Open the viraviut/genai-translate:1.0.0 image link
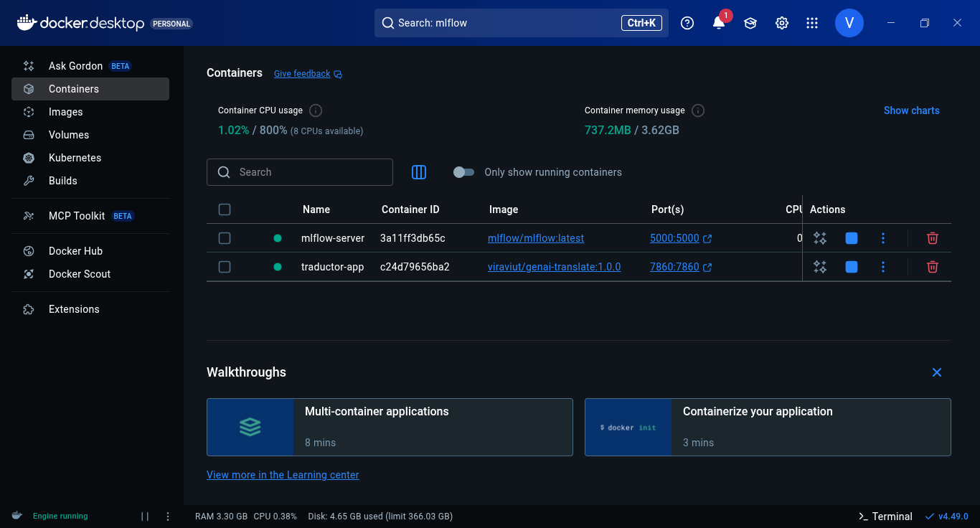 tap(554, 267)
